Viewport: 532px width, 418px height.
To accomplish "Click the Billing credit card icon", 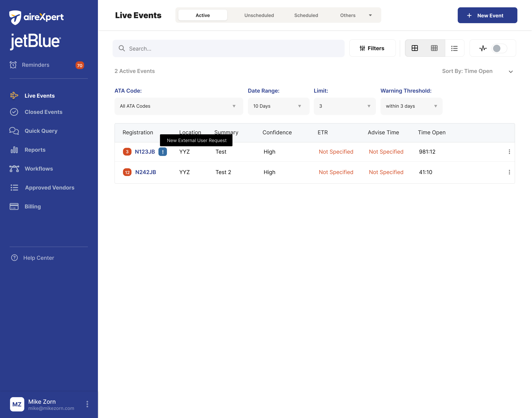I will [x=14, y=206].
